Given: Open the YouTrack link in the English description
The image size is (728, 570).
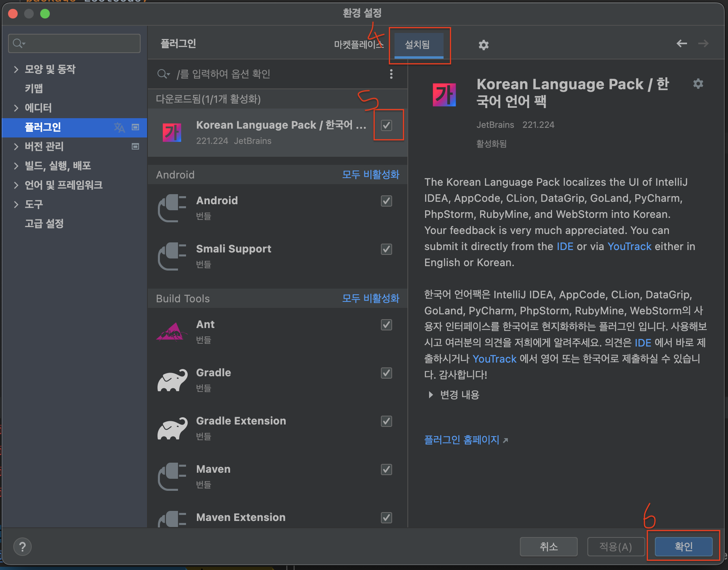Looking at the screenshot, I should [x=629, y=246].
